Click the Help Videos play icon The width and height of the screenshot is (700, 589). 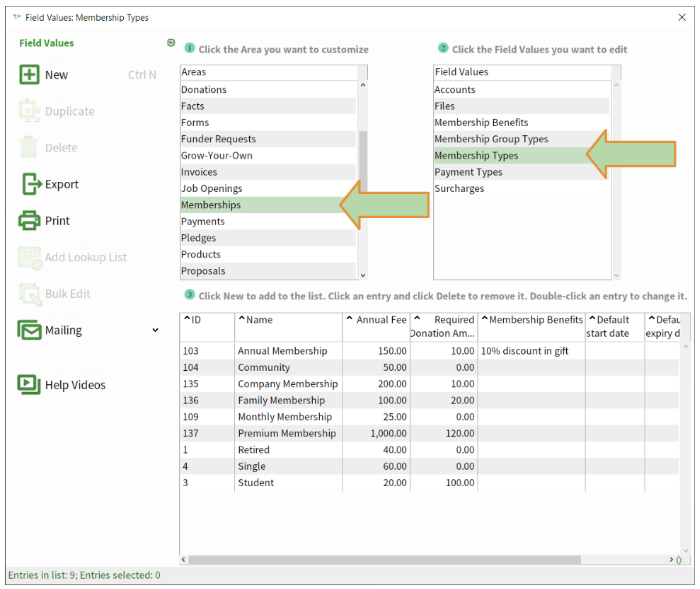click(29, 384)
